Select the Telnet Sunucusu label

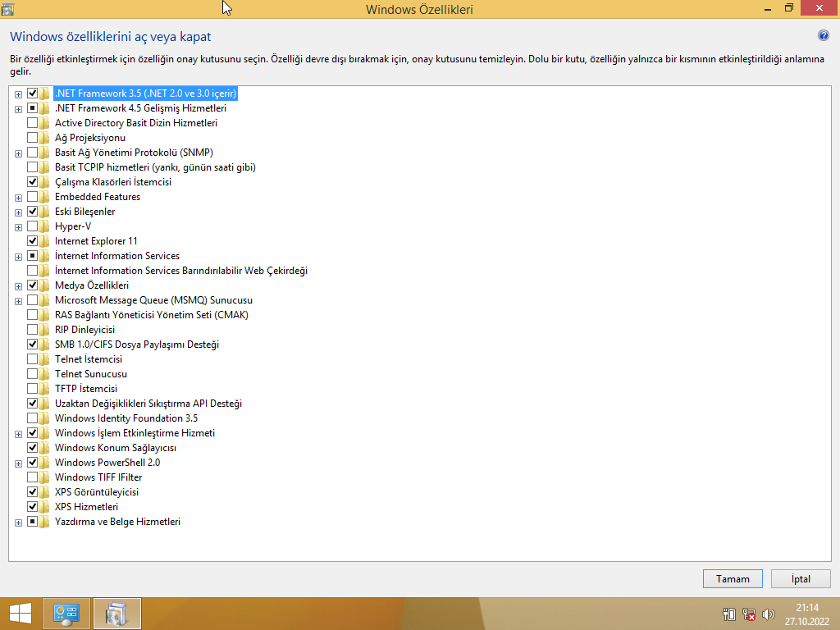click(x=90, y=374)
